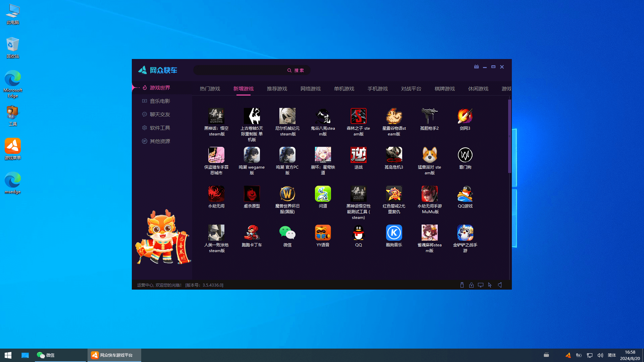
Task: Open the 网络游戏 tab
Action: 311,89
